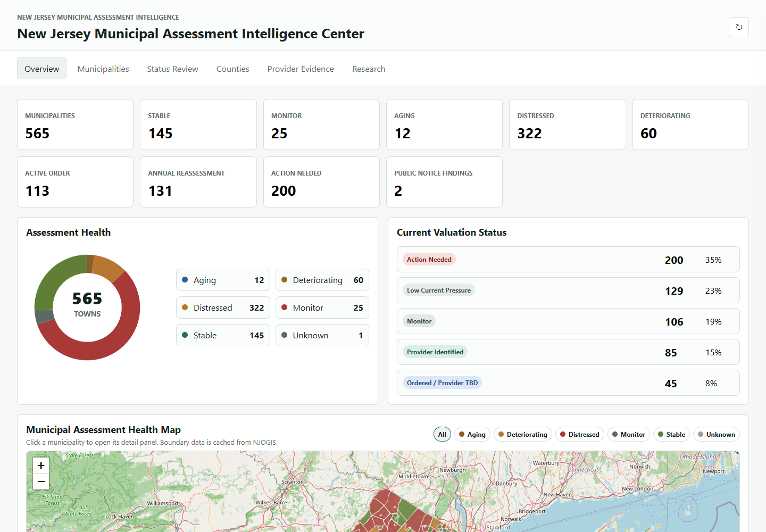This screenshot has height=532, width=766.
Task: Click the 565 TOWNS donut center
Action: (x=87, y=304)
